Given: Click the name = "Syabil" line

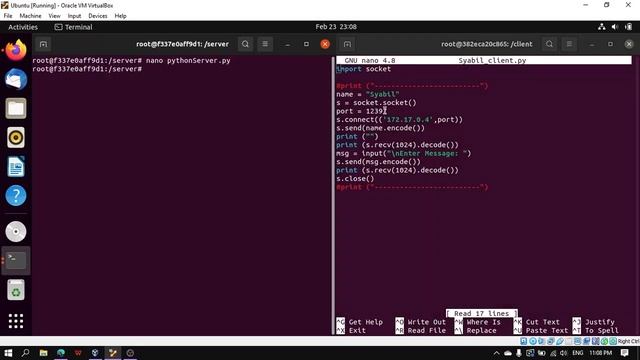Looking at the screenshot, I should click(368, 94).
